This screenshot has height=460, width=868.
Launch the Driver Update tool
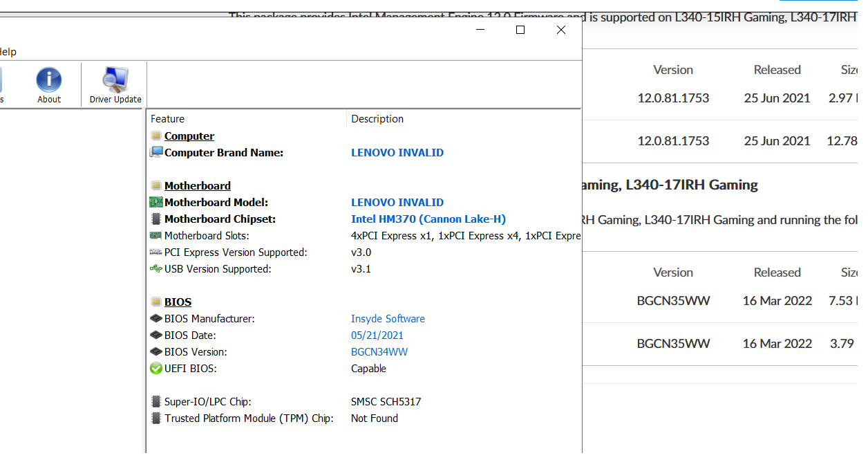tap(115, 85)
